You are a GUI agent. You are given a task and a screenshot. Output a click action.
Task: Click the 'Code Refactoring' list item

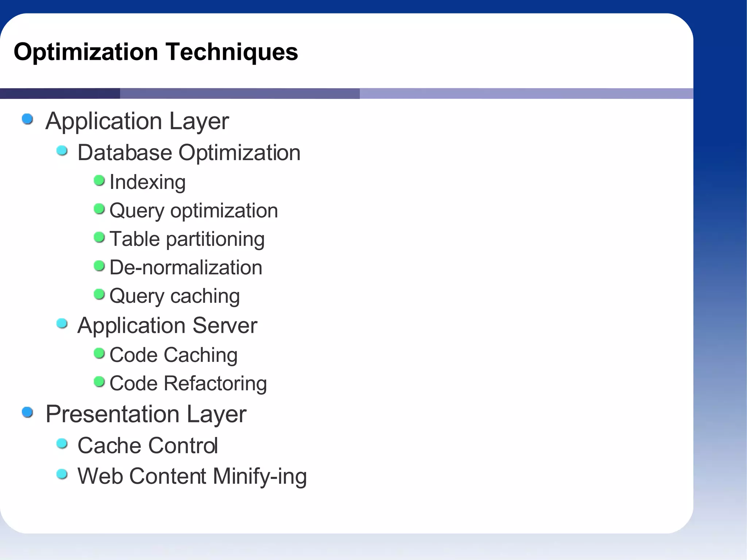pyautogui.click(x=188, y=383)
